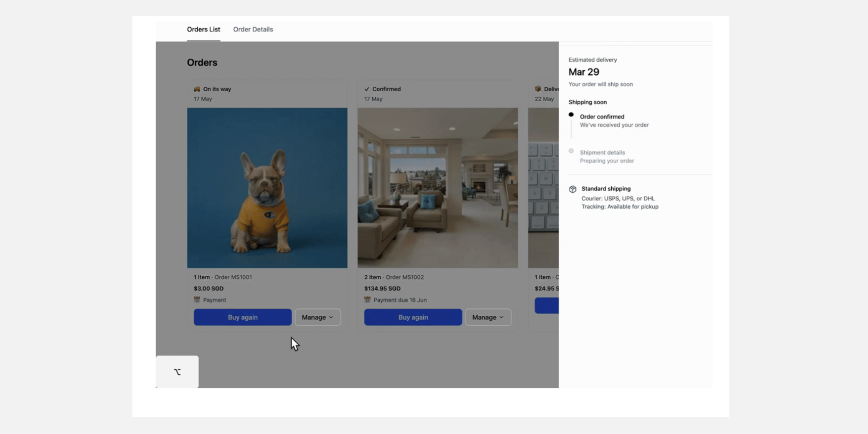The image size is (868, 434).
Task: Click the 'Shipping soon' heading
Action: (x=588, y=102)
